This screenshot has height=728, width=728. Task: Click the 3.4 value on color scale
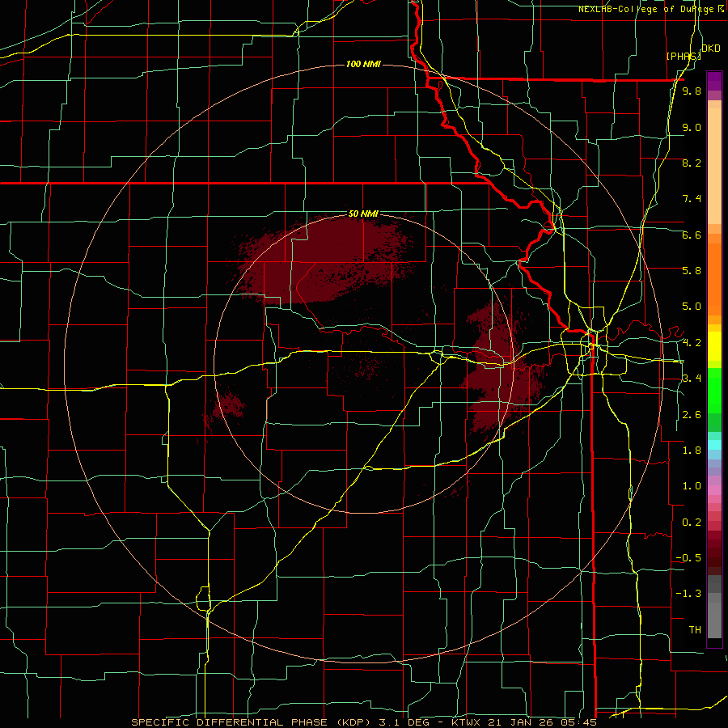point(692,379)
